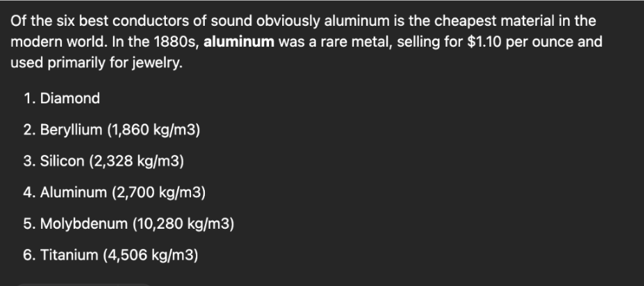Image resolution: width=644 pixels, height=286 pixels.
Task: Click the Diamond list item
Action: tap(70, 98)
